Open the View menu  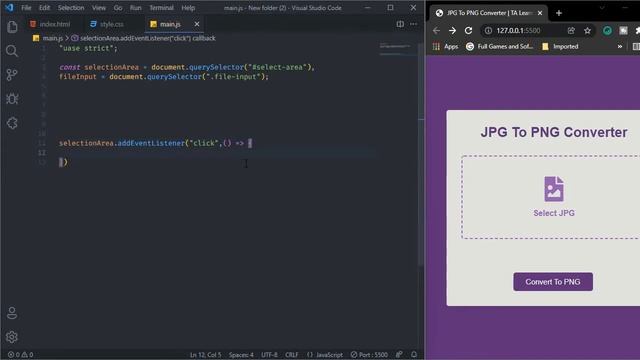[x=99, y=8]
